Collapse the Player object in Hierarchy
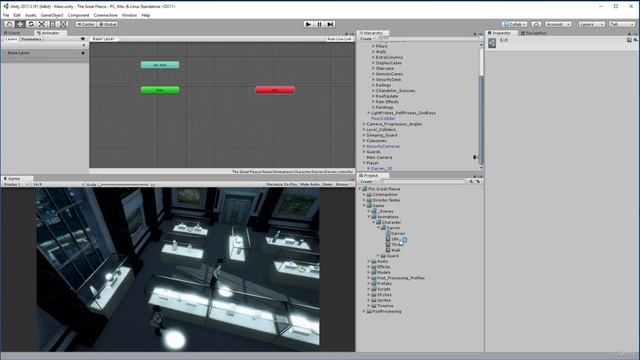This screenshot has height=360, width=640. [x=364, y=163]
